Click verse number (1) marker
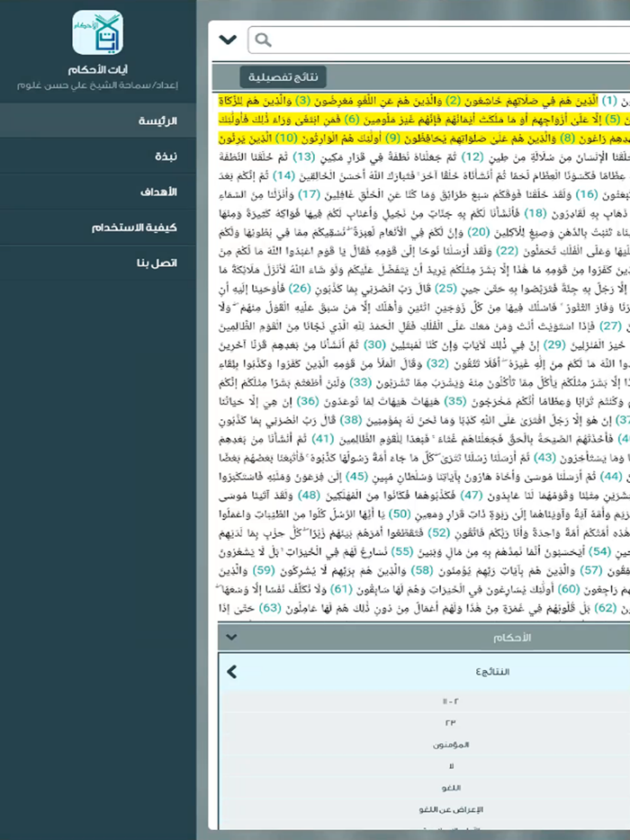Screen dimensions: 630x840 point(609,101)
